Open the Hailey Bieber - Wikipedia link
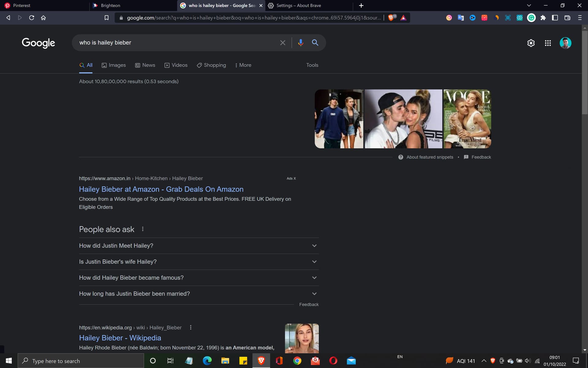 (120, 338)
